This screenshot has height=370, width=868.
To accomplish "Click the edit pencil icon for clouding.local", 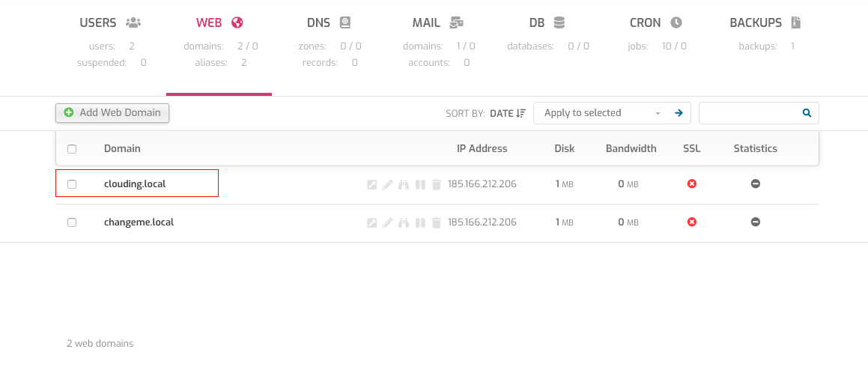I will [387, 184].
